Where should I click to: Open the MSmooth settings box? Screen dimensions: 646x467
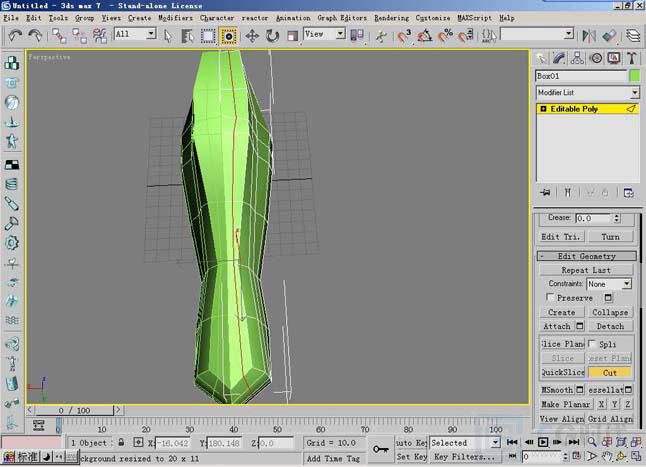click(x=580, y=389)
